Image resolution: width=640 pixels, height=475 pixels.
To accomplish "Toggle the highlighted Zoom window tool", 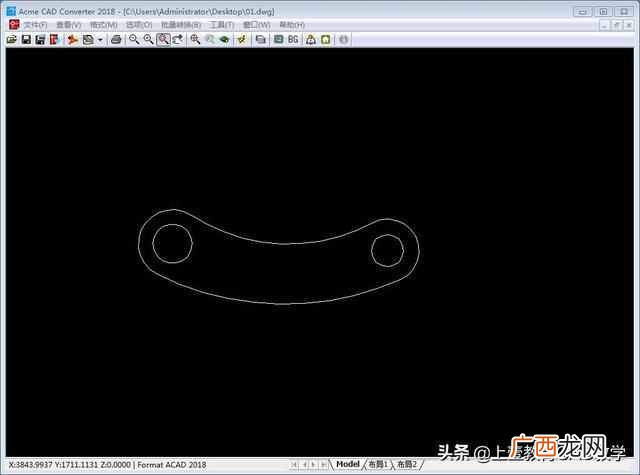I will 163,40.
